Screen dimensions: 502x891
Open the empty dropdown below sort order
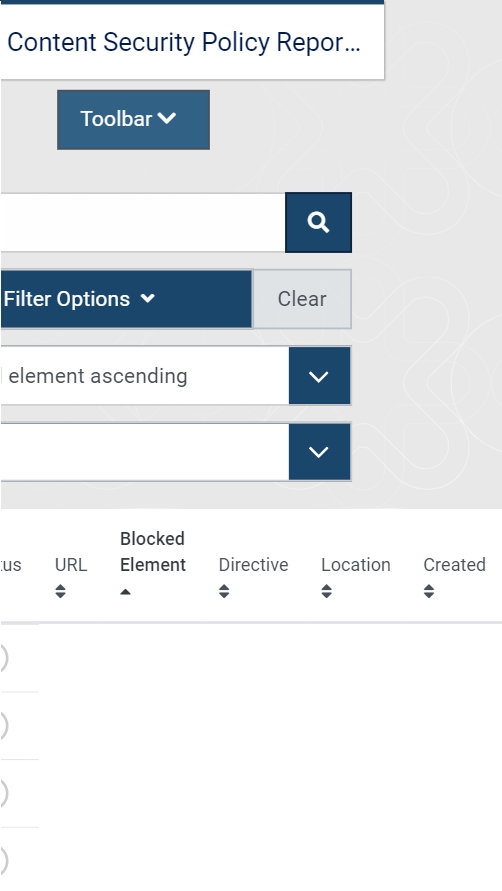pos(320,452)
